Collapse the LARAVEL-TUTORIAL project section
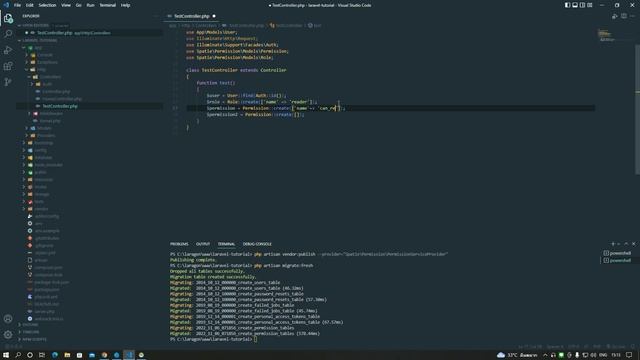640x360 pixels. click(x=40, y=40)
